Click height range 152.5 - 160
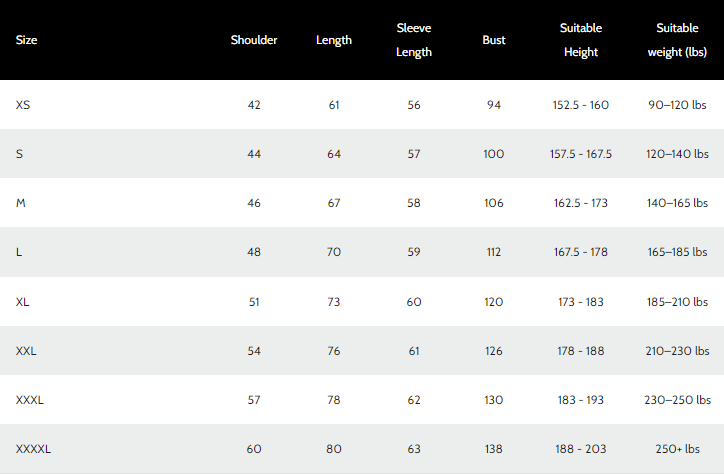Screen dimensions: 724x474 (x=580, y=105)
